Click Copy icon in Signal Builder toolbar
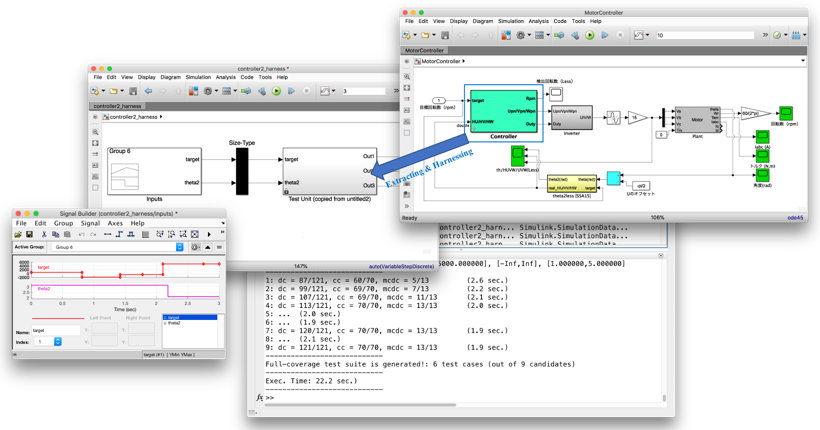 tap(55, 234)
